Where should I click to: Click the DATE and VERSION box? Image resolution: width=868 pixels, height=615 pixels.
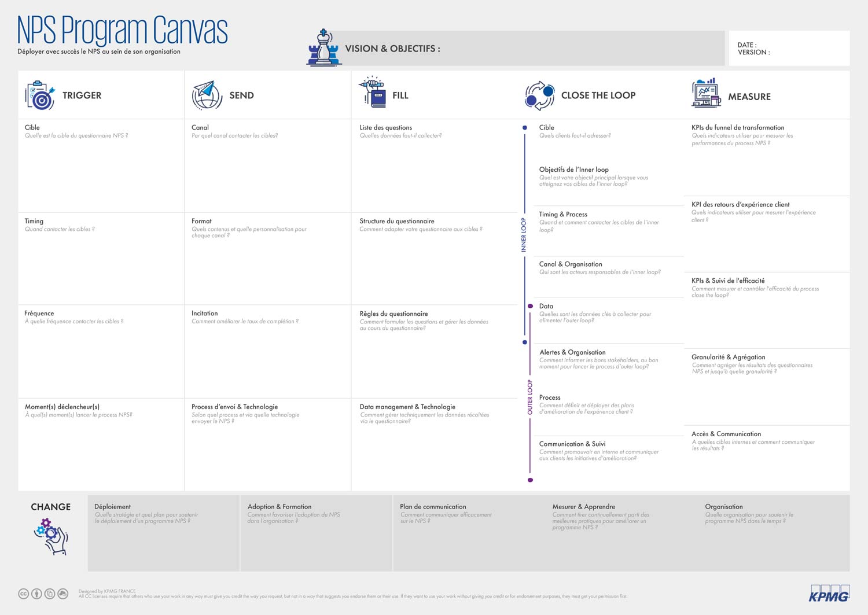click(789, 49)
